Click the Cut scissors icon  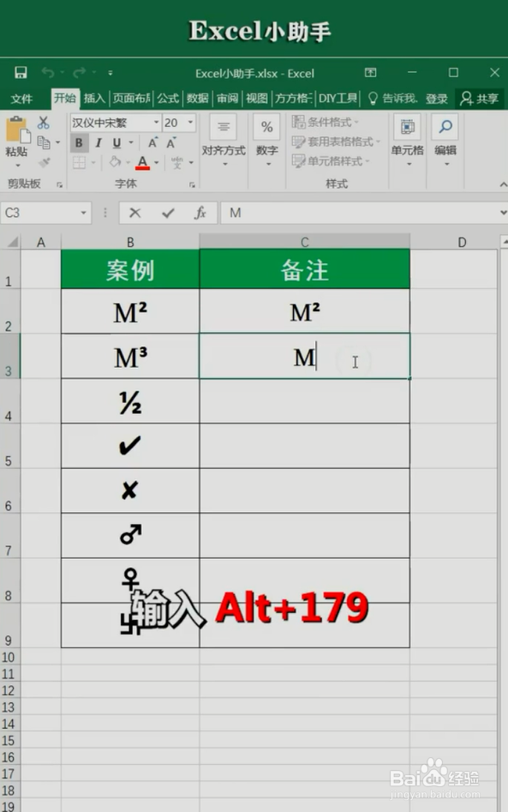pyautogui.click(x=44, y=123)
